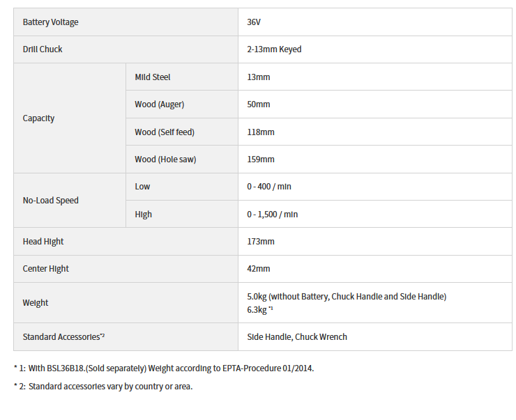Click the Capacity category cell
The width and height of the screenshot is (516, 420).
tap(38, 118)
